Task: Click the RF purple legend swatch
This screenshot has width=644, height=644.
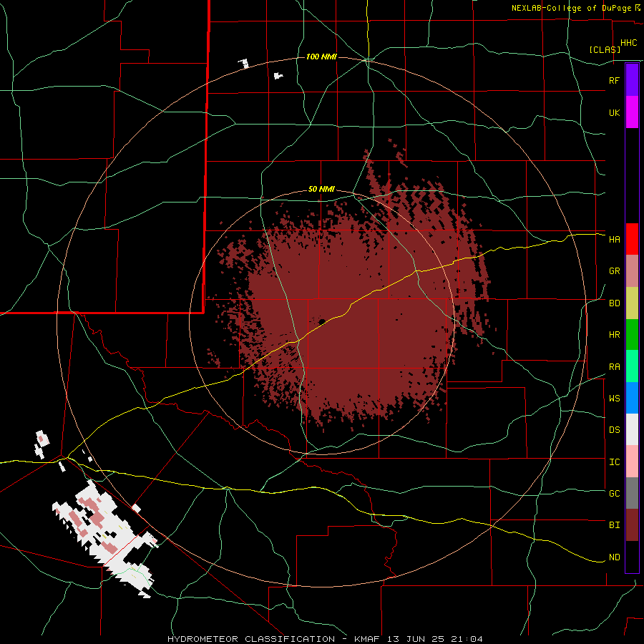Action: pos(632,80)
